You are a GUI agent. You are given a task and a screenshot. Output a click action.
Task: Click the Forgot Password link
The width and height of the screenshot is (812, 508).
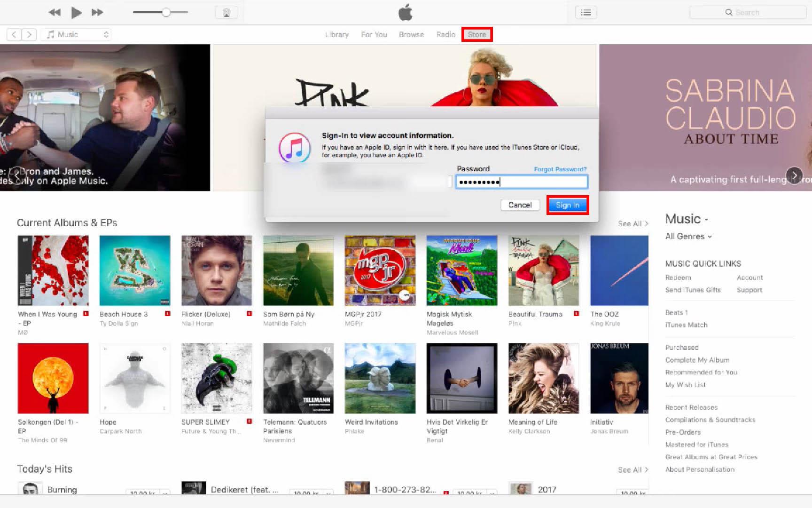coord(560,169)
